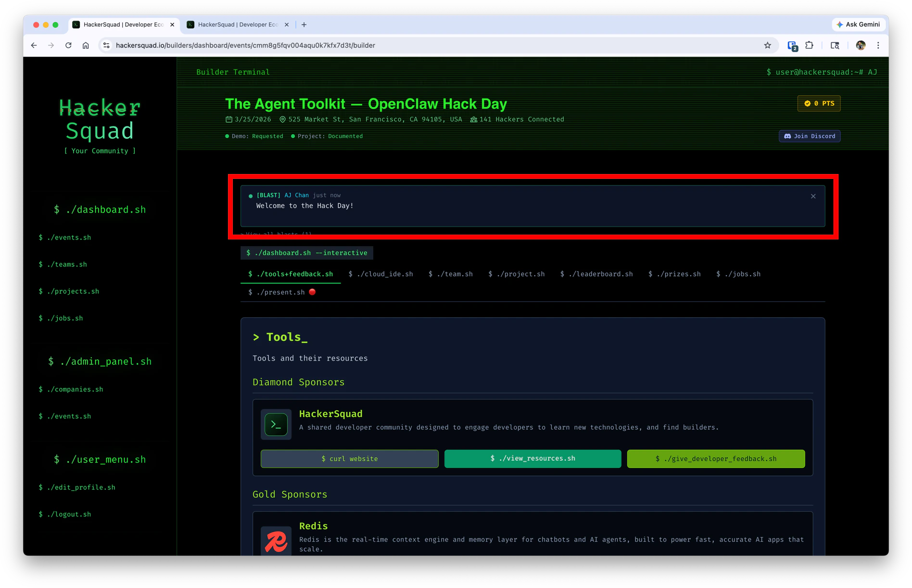Click the Builder Terminal label
This screenshot has height=588, width=912.
coord(233,72)
